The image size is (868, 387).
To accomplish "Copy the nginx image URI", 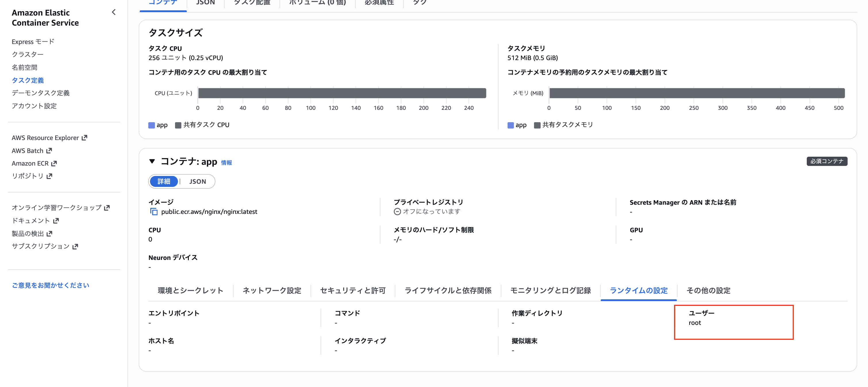I will pyautogui.click(x=154, y=212).
